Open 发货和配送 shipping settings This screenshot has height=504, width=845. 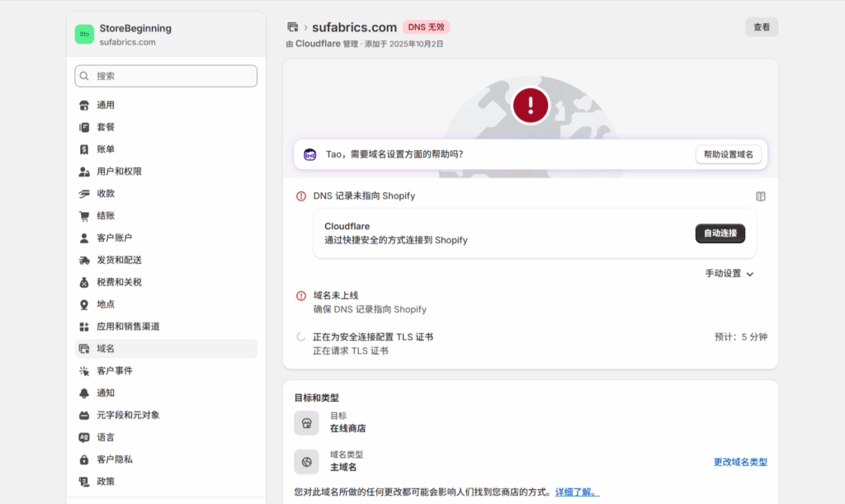pos(119,260)
